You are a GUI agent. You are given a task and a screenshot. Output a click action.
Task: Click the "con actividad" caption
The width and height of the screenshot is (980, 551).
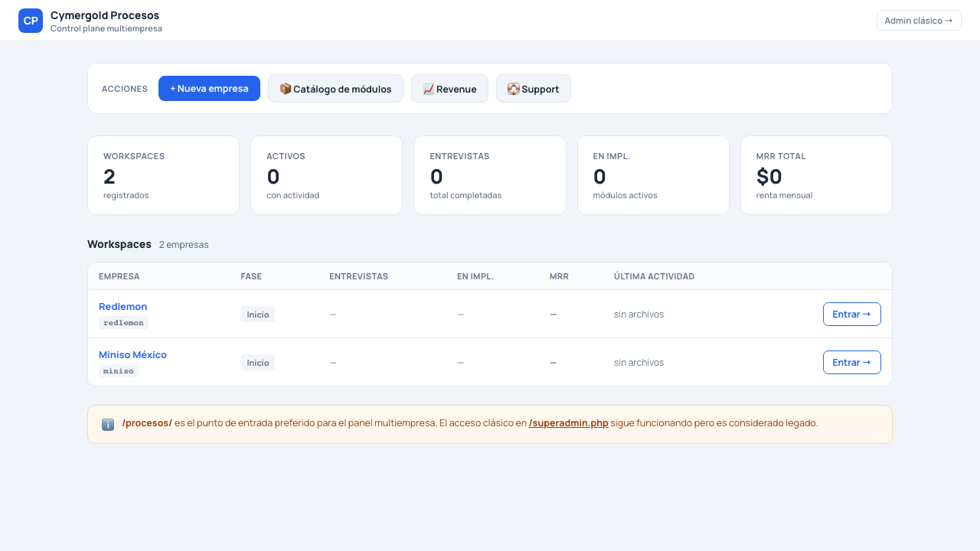pyautogui.click(x=292, y=195)
